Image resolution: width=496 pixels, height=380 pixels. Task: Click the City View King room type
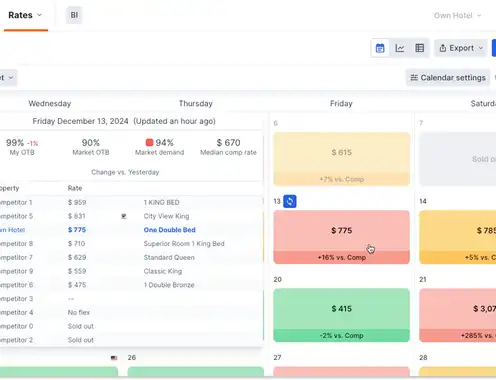coord(166,216)
